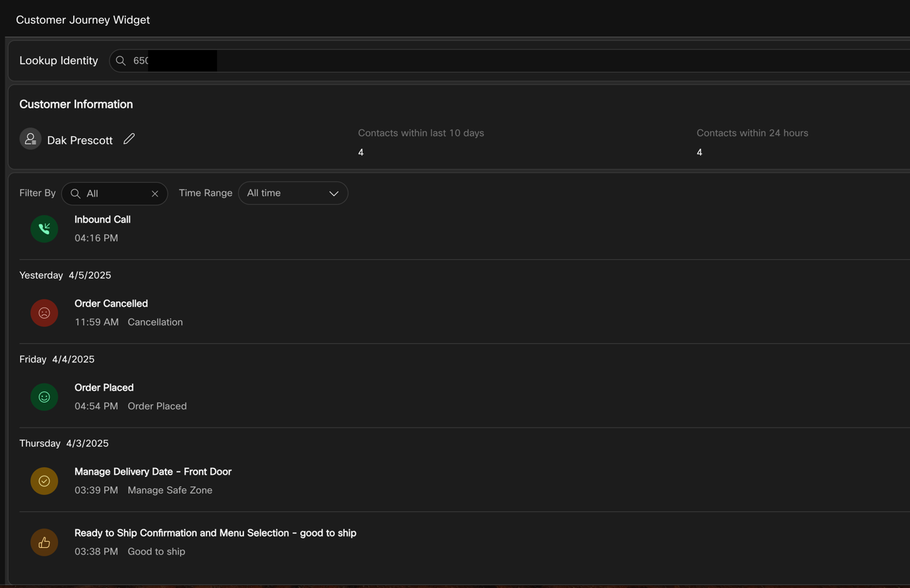This screenshot has height=588, width=910.
Task: Click the Manage Delivery Date checkmark icon
Action: click(44, 481)
